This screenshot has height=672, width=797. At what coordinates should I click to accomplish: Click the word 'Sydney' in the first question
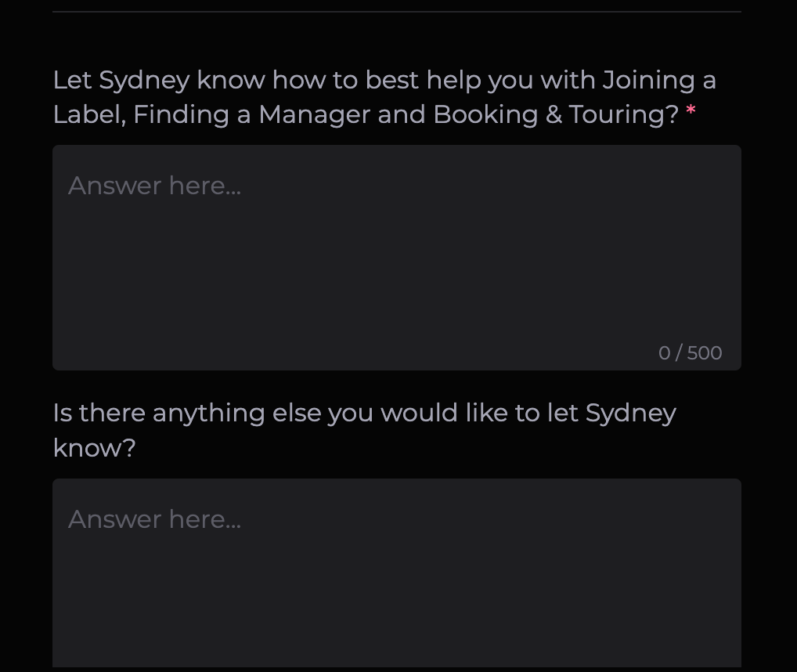(144, 80)
